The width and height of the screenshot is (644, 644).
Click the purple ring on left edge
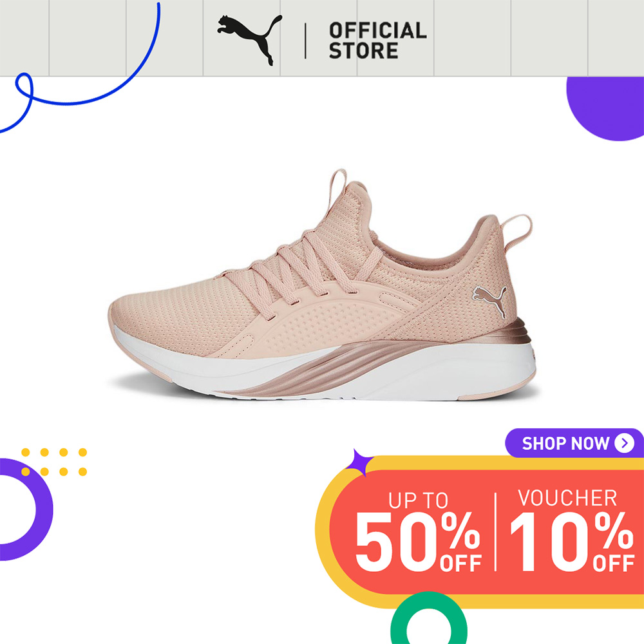click(x=24, y=509)
